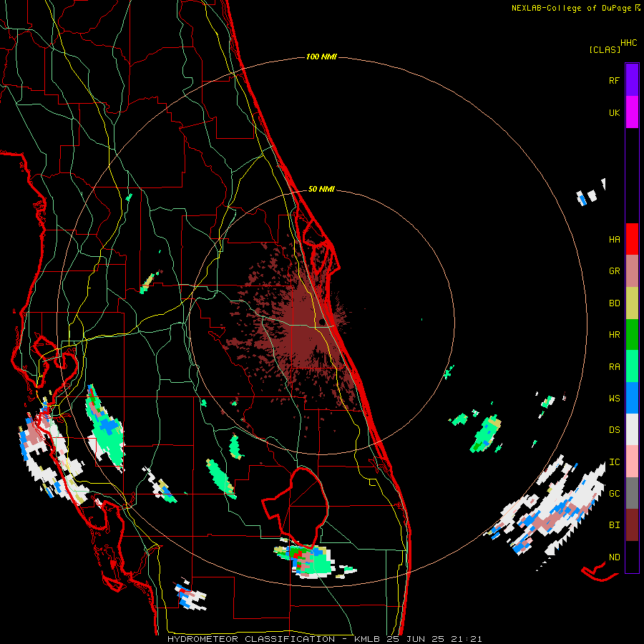
Task: Select the DS white legend swatch
Action: pos(632,429)
